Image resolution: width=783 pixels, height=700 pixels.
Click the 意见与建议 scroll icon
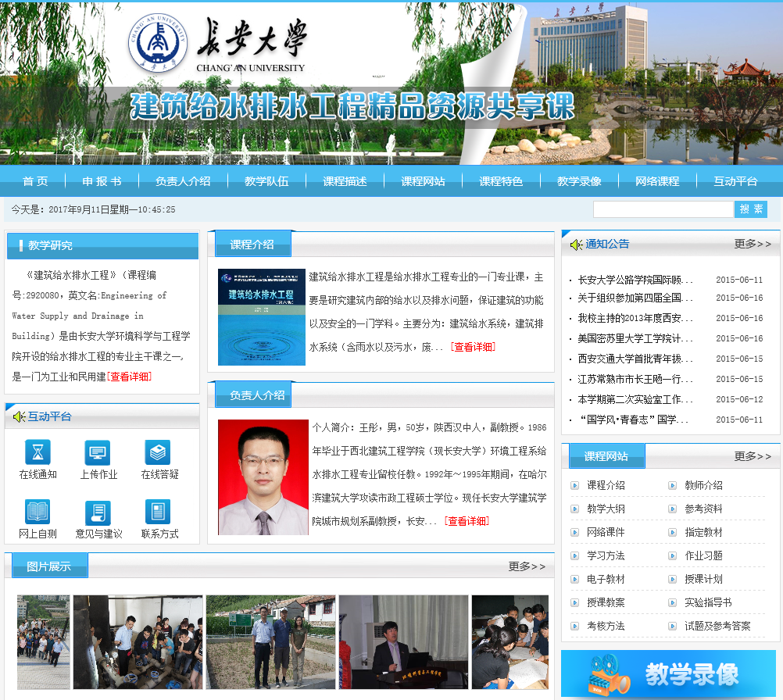pyautogui.click(x=98, y=512)
